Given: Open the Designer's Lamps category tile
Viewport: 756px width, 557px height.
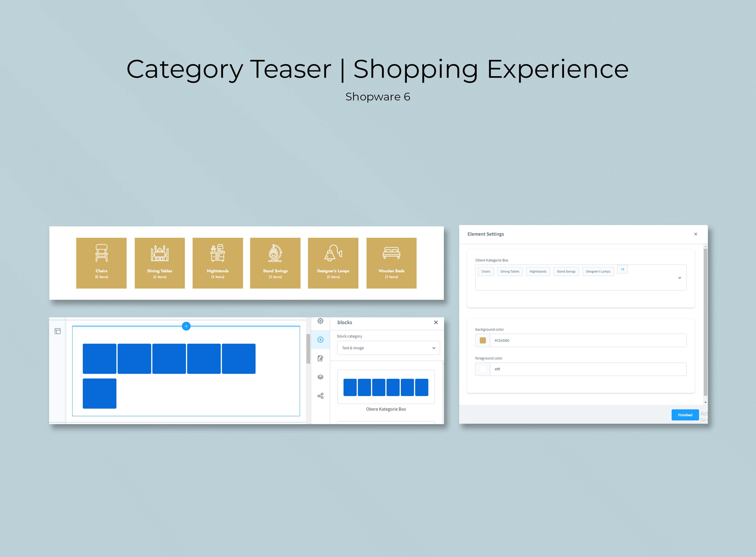Looking at the screenshot, I should click(x=333, y=263).
